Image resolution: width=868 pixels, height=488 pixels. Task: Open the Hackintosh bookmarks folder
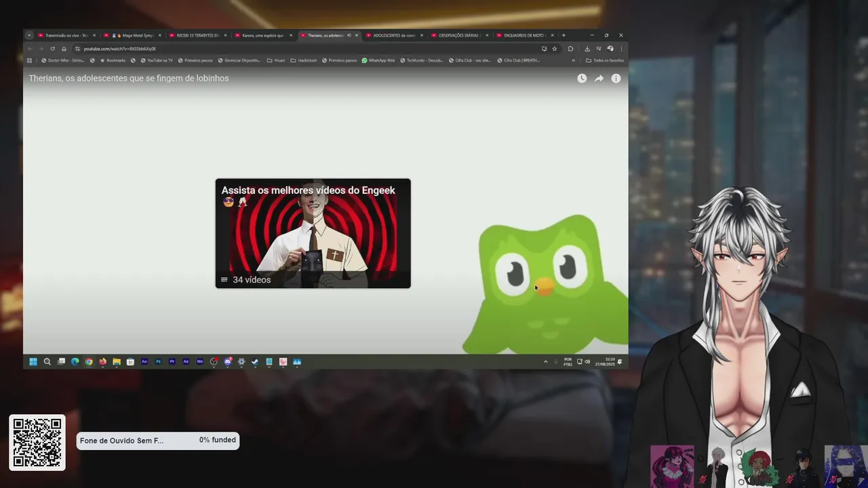point(304,60)
